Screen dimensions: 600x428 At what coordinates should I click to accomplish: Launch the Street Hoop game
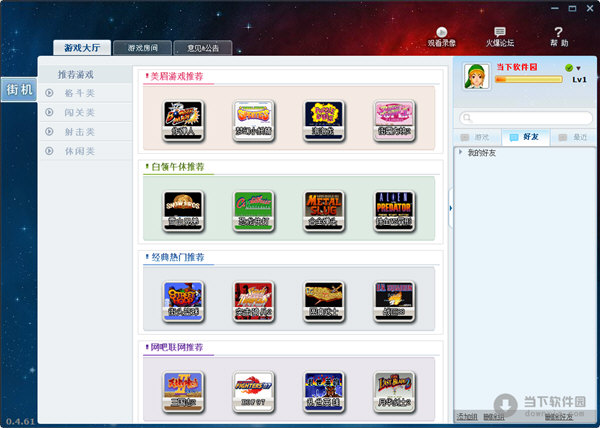(x=183, y=301)
